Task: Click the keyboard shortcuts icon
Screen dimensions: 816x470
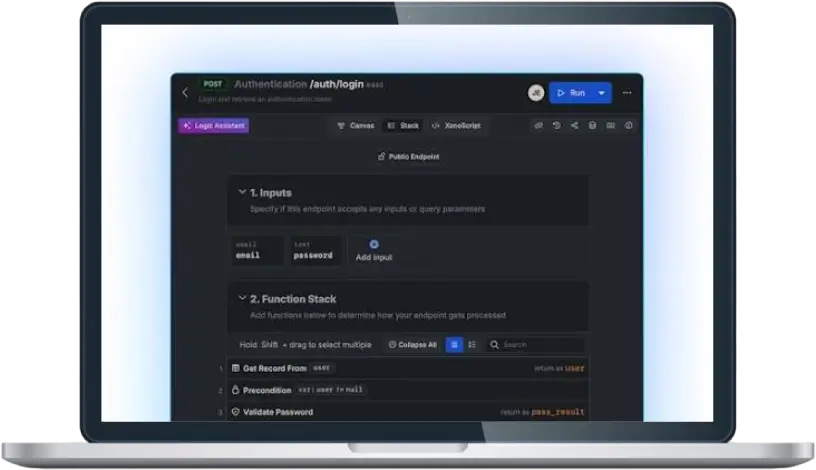Action: tap(610, 125)
